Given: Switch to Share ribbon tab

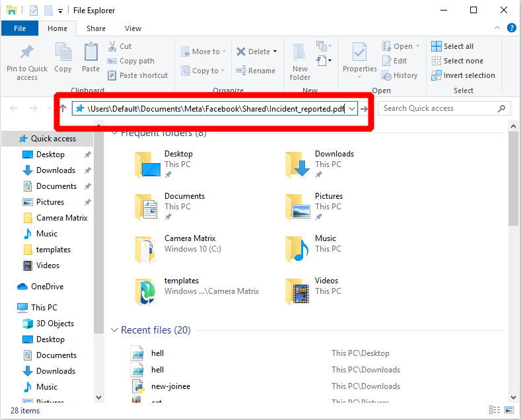Looking at the screenshot, I should pos(96,28).
